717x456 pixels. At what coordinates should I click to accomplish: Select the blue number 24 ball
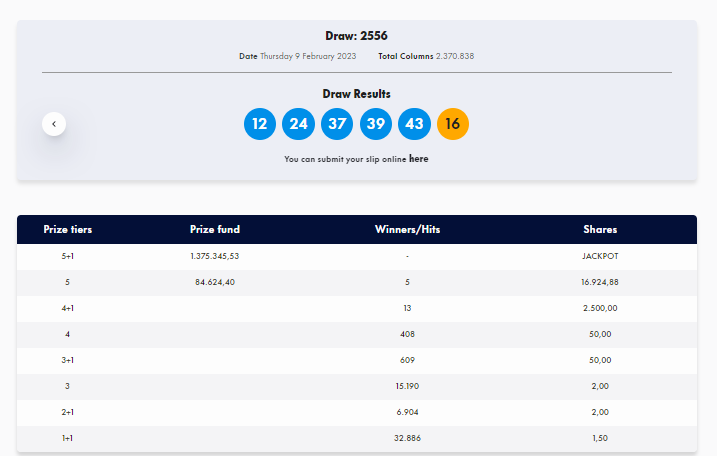pyautogui.click(x=299, y=124)
